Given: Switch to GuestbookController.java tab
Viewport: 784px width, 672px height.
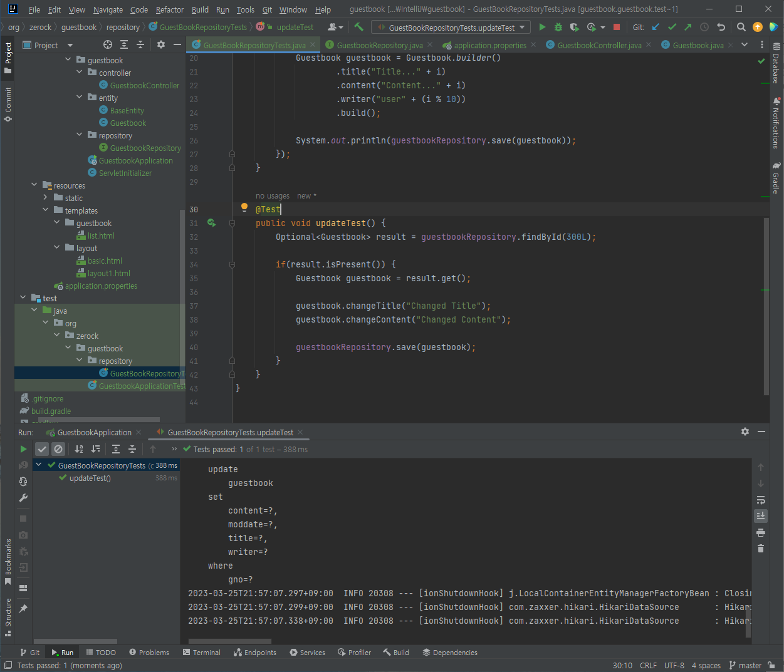Looking at the screenshot, I should (599, 45).
